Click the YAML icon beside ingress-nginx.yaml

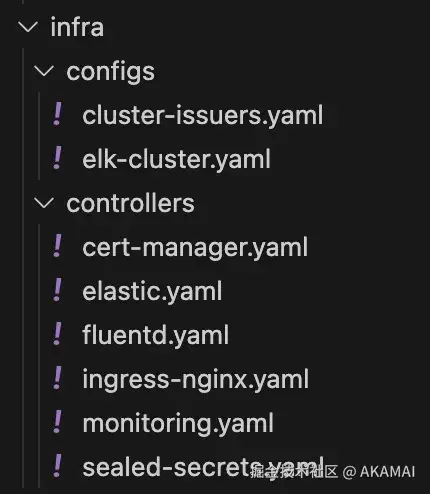click(x=58, y=378)
